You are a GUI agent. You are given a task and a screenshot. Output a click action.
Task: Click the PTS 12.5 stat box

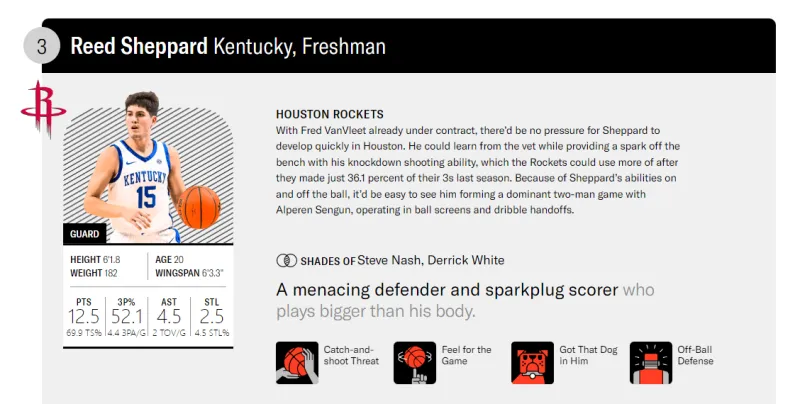coord(85,316)
